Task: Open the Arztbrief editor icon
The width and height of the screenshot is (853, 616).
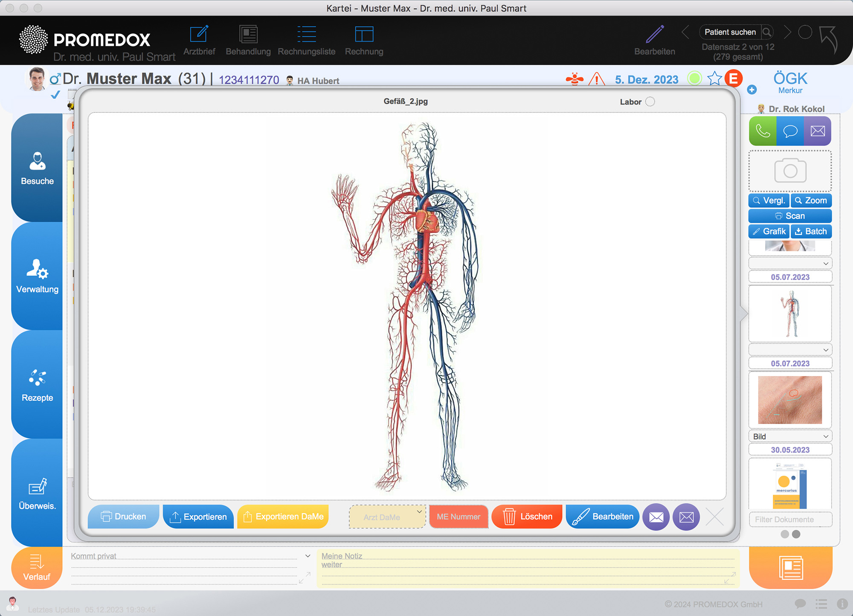Action: (199, 35)
